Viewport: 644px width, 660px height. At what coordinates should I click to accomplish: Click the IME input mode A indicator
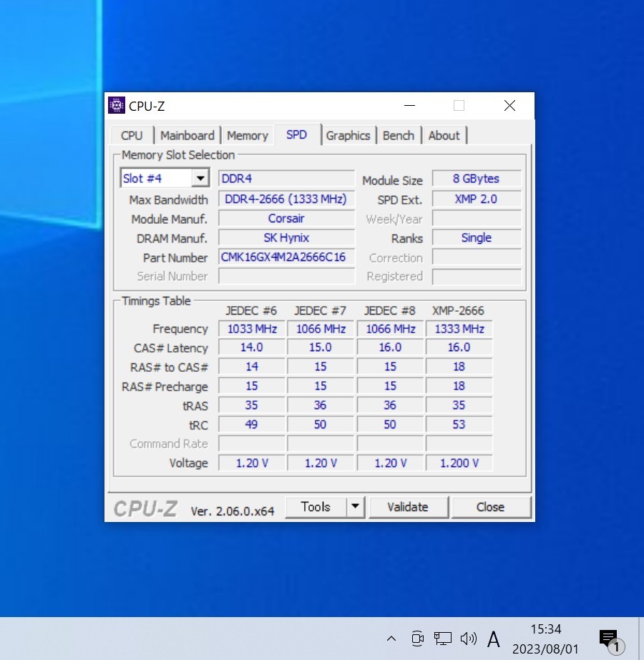pos(494,639)
